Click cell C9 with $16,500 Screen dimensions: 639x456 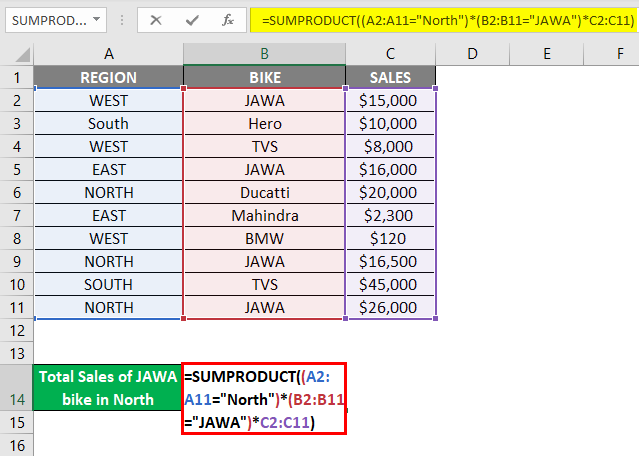point(390,261)
